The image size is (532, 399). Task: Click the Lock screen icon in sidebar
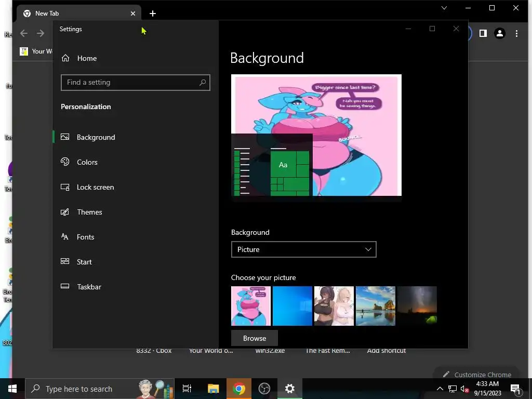click(65, 187)
